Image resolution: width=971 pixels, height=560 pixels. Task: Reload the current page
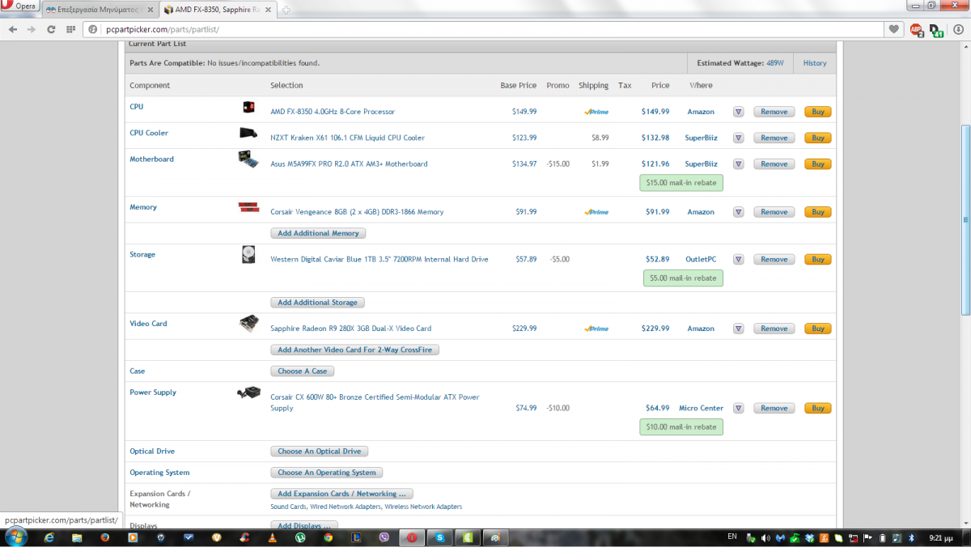click(x=51, y=29)
